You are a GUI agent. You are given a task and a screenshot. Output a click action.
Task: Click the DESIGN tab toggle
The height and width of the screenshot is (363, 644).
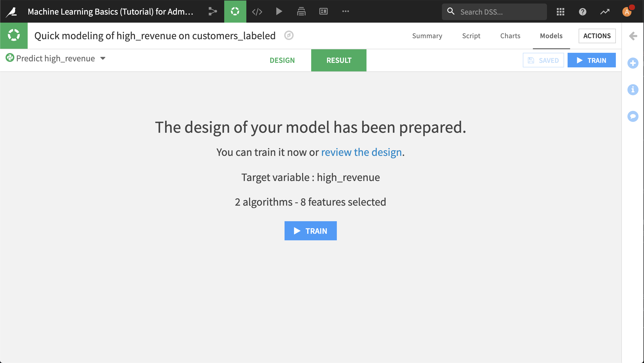pyautogui.click(x=282, y=60)
